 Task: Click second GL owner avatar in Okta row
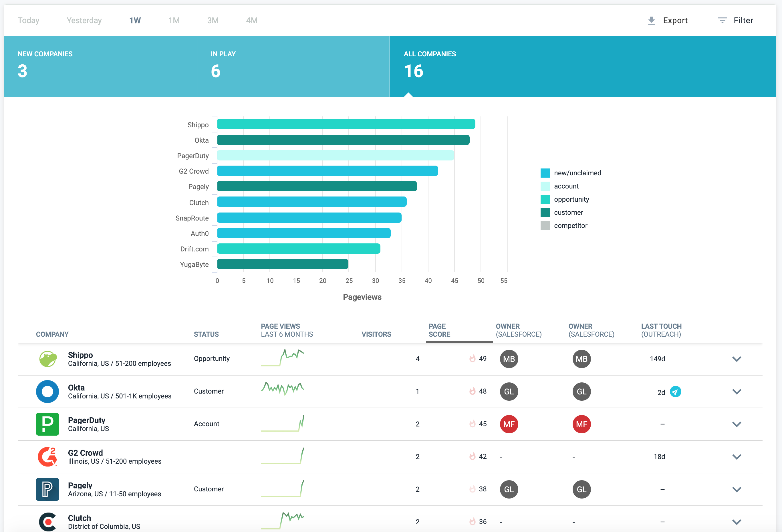point(581,391)
